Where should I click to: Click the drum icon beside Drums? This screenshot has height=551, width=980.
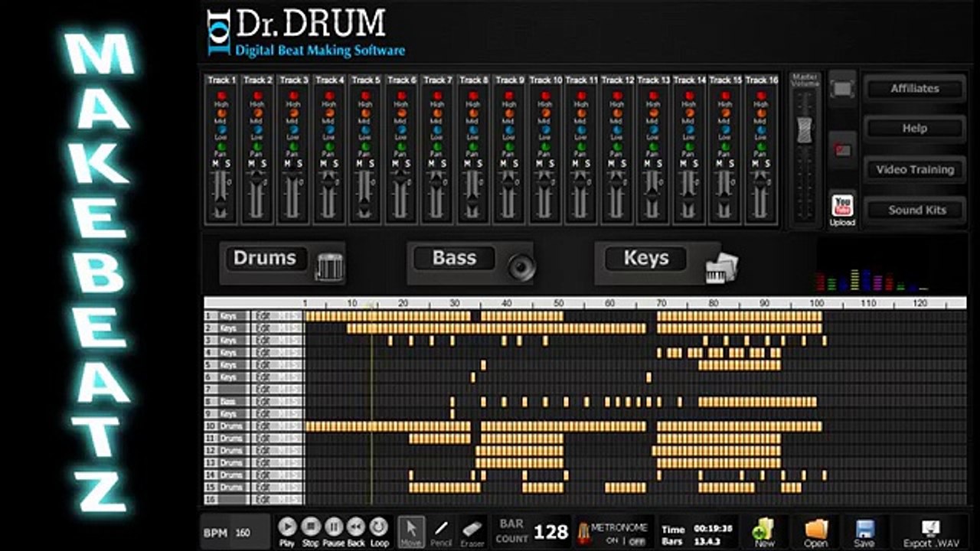pyautogui.click(x=330, y=266)
